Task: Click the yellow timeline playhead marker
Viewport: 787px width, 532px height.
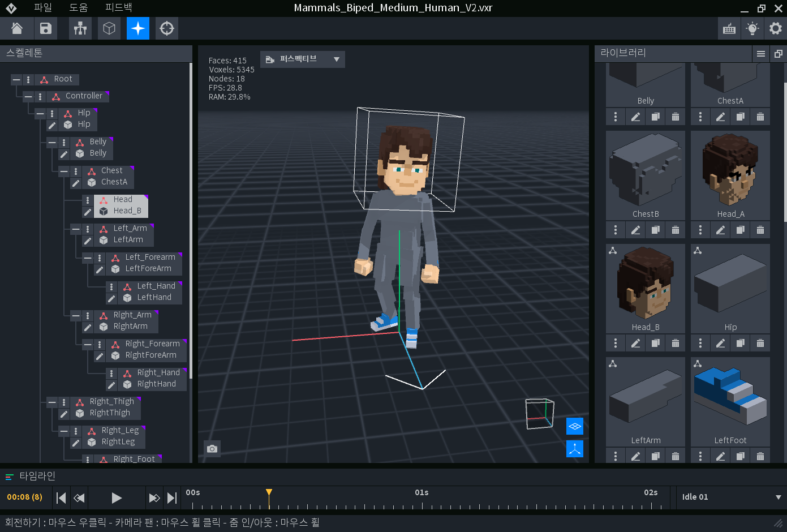Action: 269,492
